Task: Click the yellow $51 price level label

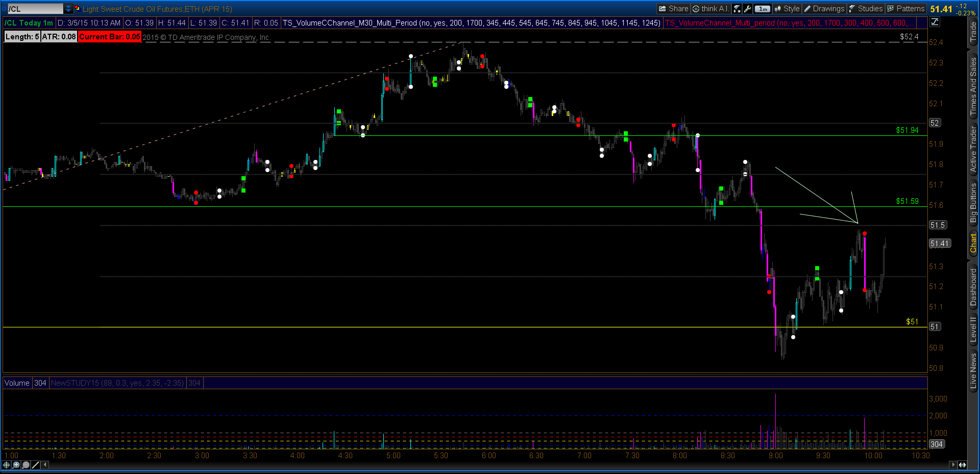Action: pyautogui.click(x=912, y=322)
